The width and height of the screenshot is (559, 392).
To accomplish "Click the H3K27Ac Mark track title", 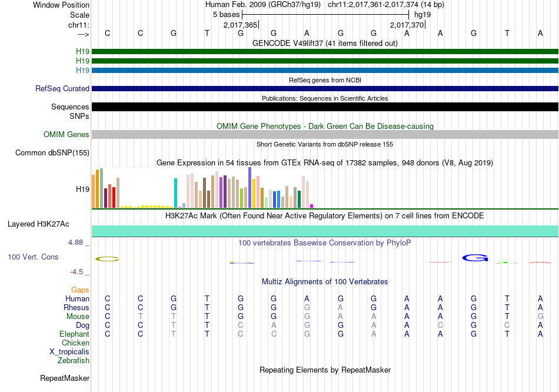I will click(325, 216).
